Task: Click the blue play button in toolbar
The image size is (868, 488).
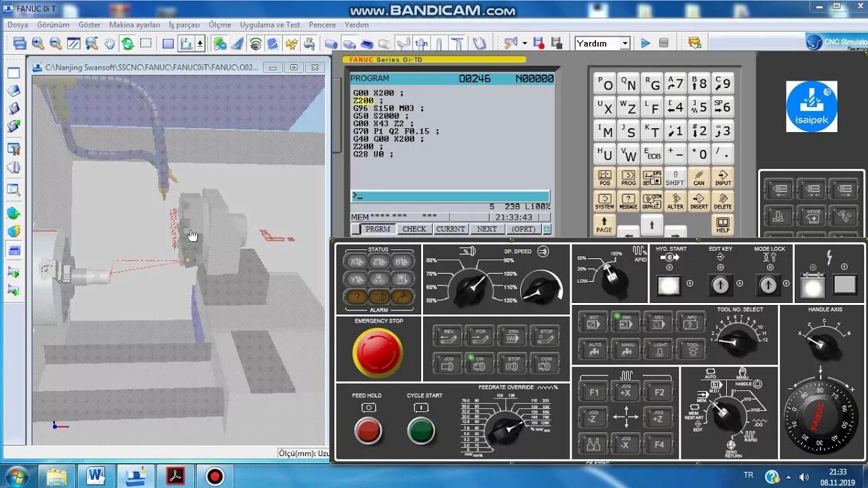Action: click(646, 43)
